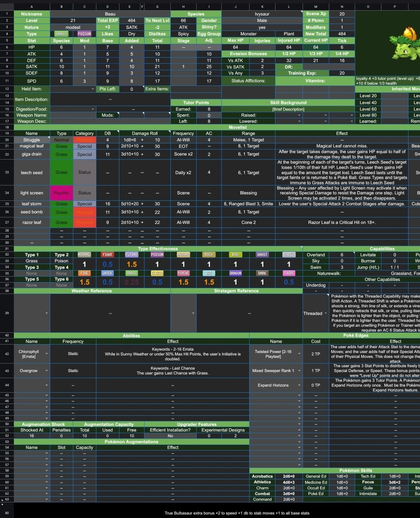Image resolution: width=420 pixels, height=518 pixels.
Task: Click the NORMAL type badge in Type Effectiveness
Action: tap(84, 255)
